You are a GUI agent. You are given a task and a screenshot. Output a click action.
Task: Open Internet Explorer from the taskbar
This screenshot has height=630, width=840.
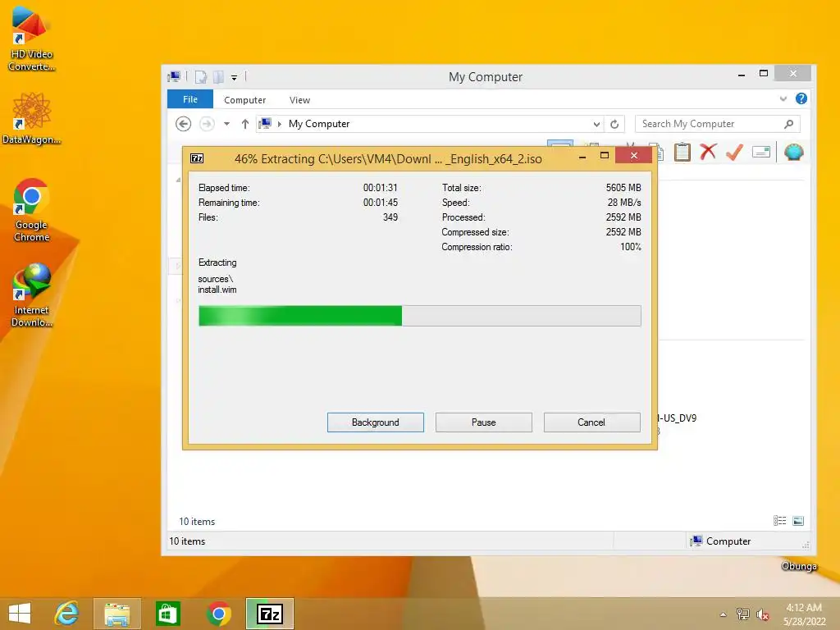coord(66,614)
